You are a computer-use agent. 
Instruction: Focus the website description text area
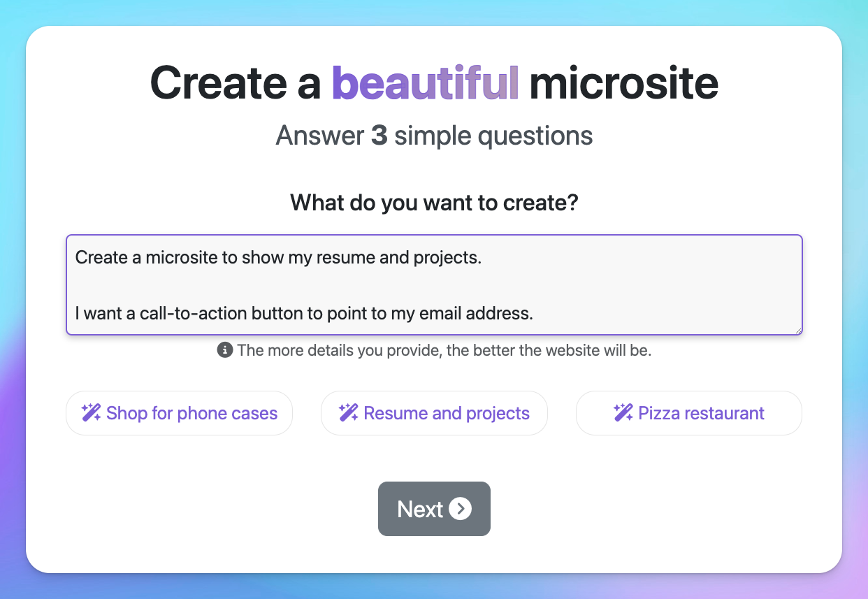[434, 284]
